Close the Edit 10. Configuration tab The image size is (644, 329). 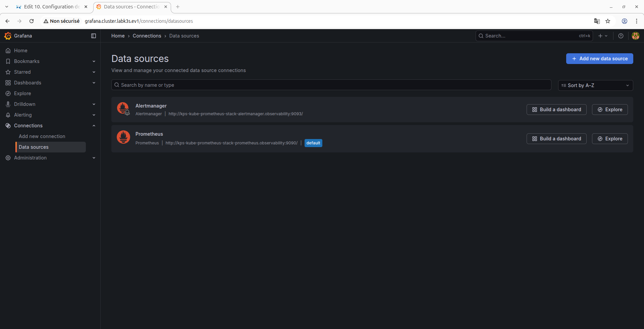pos(86,7)
